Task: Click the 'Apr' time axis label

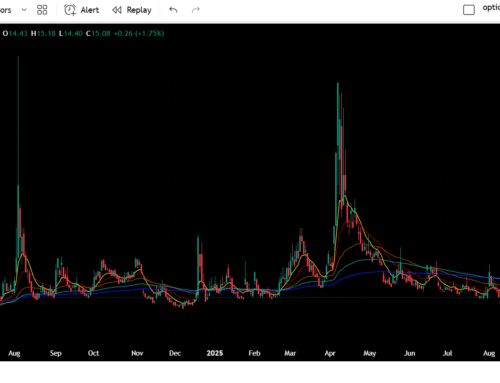Action: coord(330,353)
